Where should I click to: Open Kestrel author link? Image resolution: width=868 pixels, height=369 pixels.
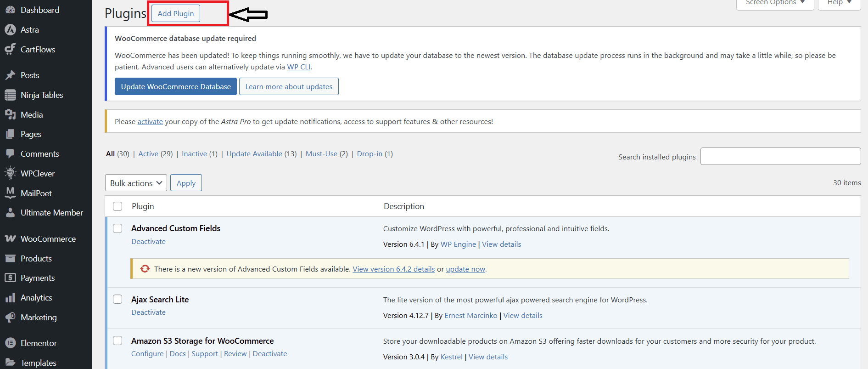(x=452, y=357)
